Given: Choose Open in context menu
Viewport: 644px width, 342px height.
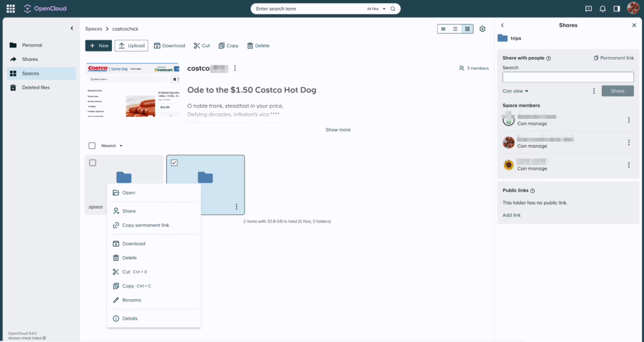Looking at the screenshot, I should (x=154, y=192).
